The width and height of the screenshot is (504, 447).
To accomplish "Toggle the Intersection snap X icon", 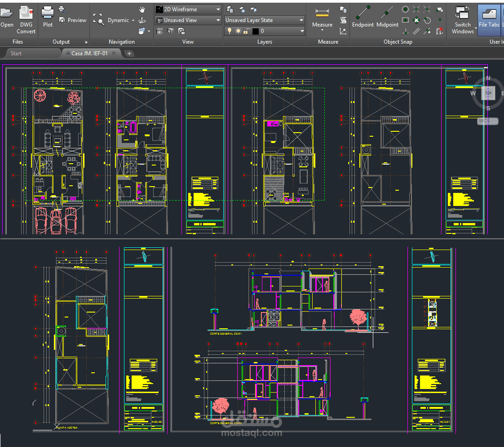I will 416,9.
